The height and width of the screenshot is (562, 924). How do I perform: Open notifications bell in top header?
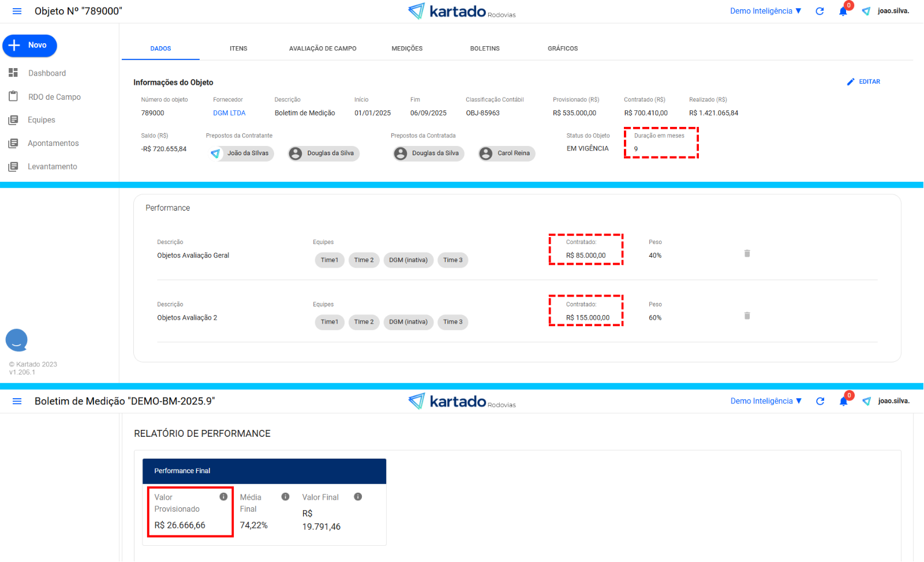click(x=843, y=12)
